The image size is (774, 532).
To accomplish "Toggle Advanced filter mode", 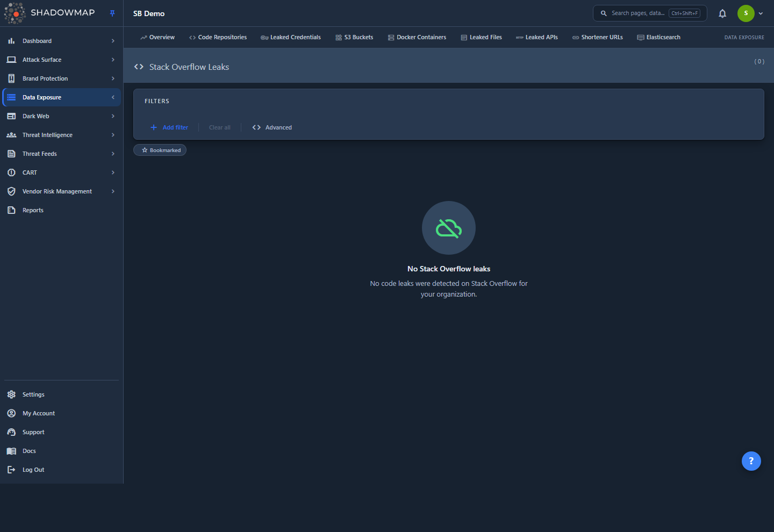I will tap(272, 127).
